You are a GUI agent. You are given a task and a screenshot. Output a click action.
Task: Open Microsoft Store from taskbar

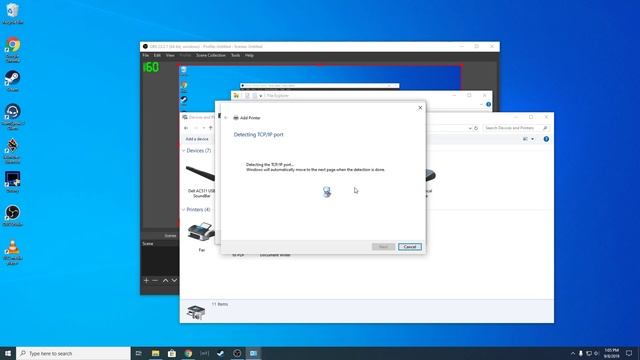172,353
